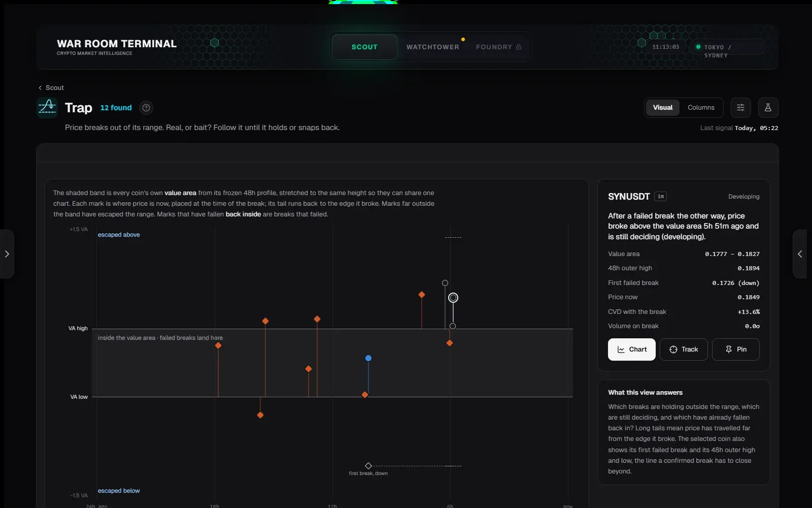Screen dimensions: 812x508
Task: Click the CVD value +13.6%
Action: (x=749, y=312)
